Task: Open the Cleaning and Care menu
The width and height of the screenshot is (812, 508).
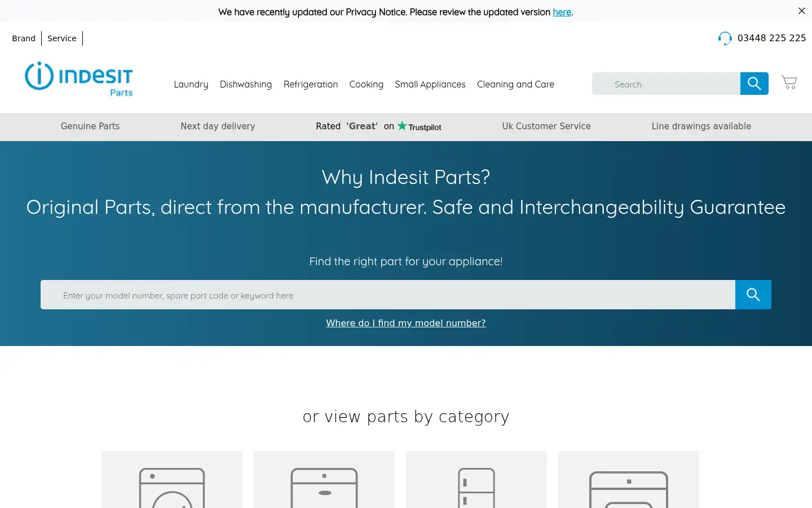Action: coord(515,84)
